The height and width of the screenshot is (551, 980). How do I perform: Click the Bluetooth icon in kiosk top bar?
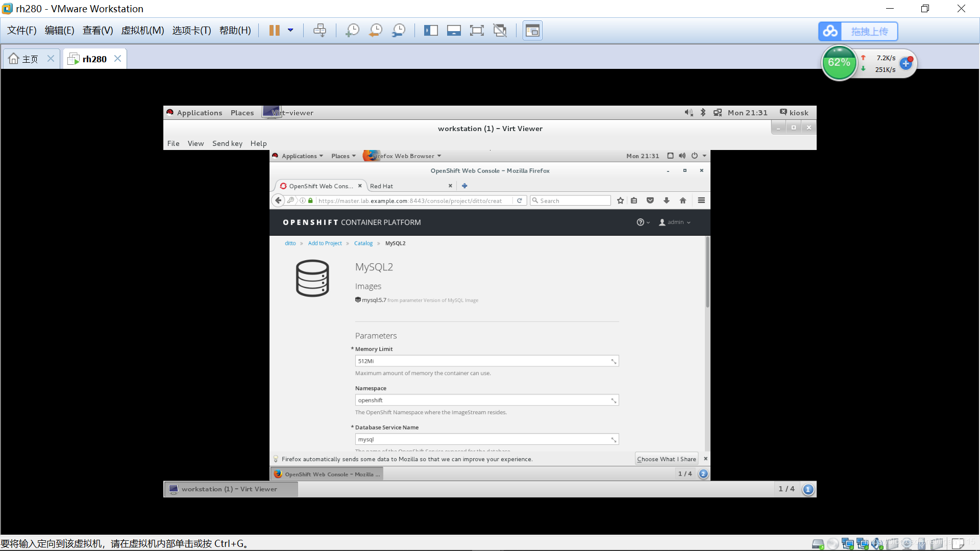click(703, 113)
